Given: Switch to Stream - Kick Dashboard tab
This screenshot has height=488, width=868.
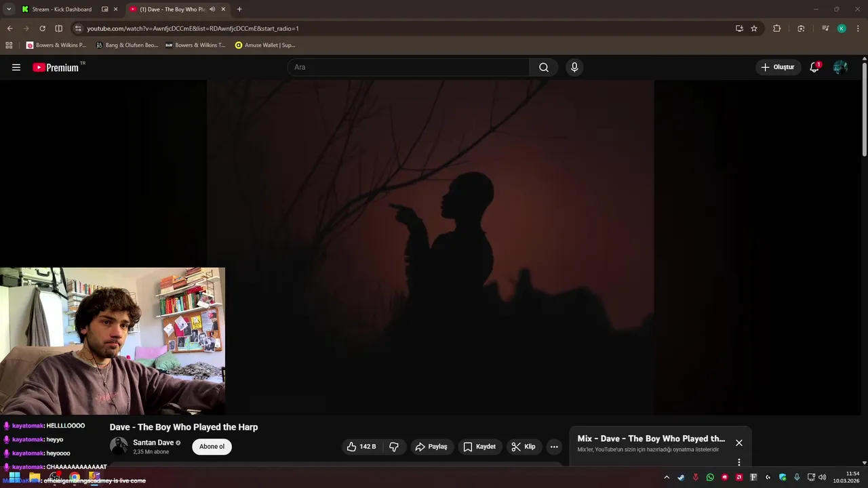Looking at the screenshot, I should point(62,9).
